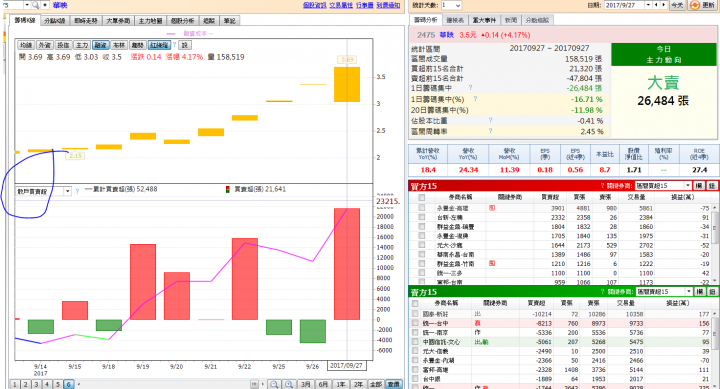Check the 國泰 first seller row checkbox
720x389 pixels.
415,314
